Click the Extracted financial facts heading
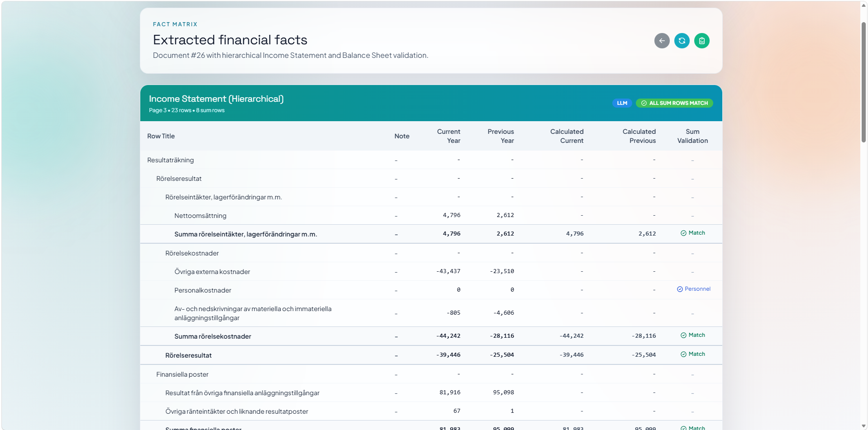The height and width of the screenshot is (430, 868). (230, 40)
